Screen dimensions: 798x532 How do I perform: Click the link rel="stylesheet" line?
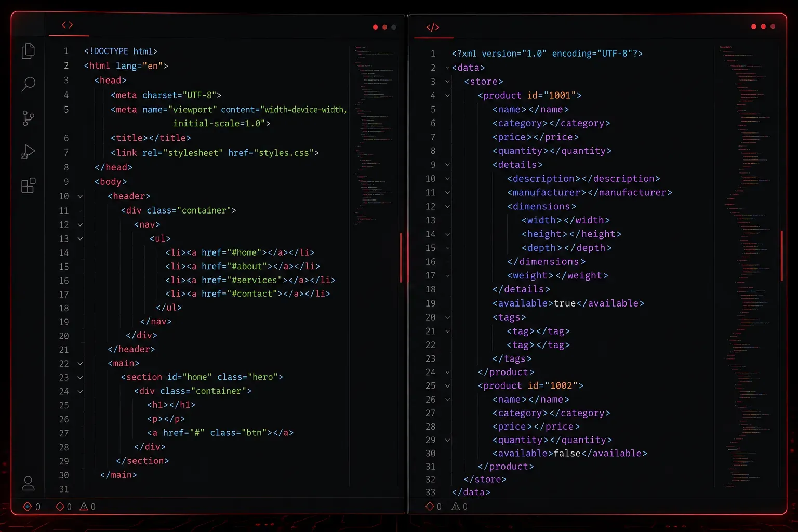click(x=215, y=153)
